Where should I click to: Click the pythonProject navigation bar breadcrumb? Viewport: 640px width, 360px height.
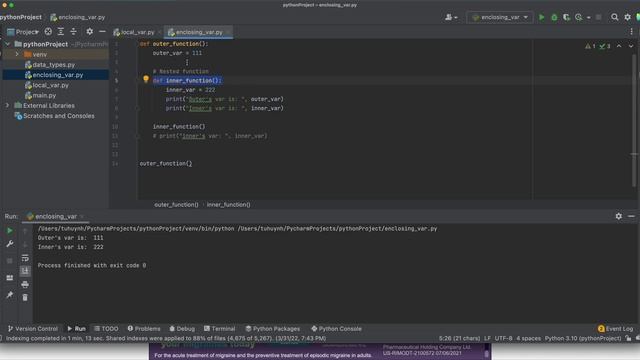(x=20, y=17)
